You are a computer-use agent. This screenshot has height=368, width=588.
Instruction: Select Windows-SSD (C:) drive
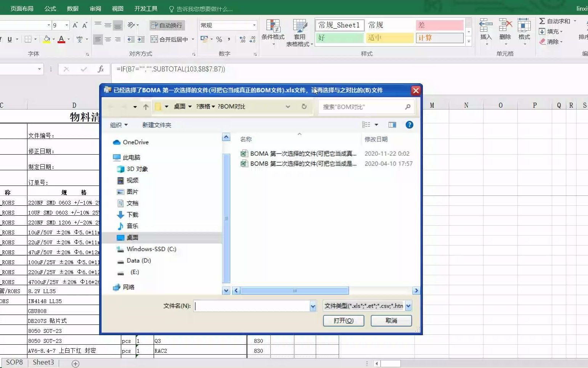click(146, 249)
